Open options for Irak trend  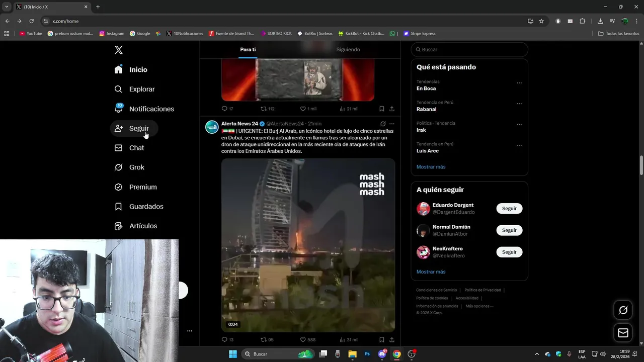519,124
